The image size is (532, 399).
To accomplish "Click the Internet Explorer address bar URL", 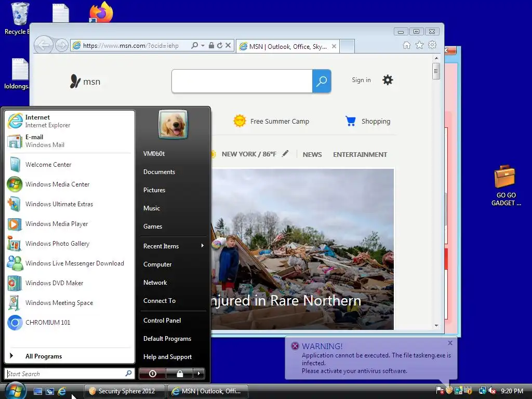I will 130,46.
